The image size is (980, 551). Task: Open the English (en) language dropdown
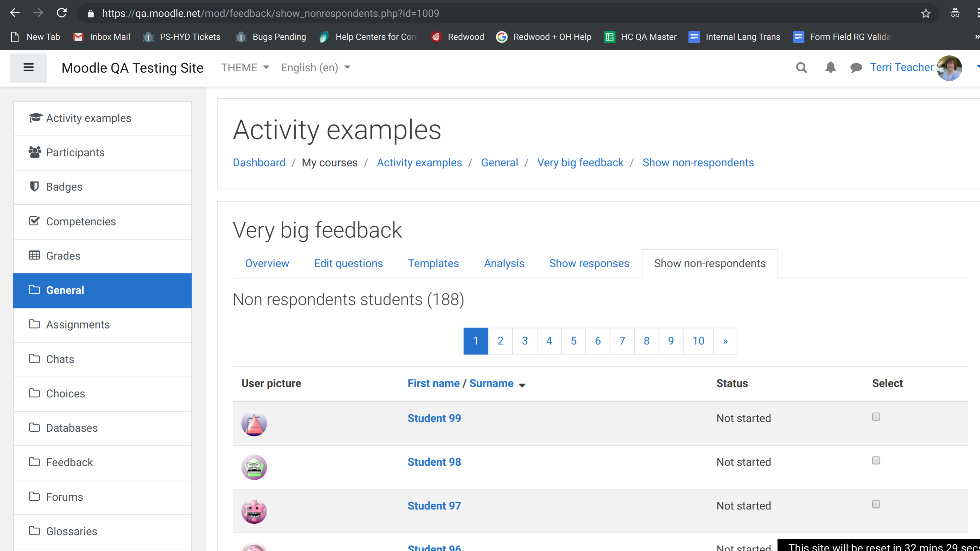315,68
